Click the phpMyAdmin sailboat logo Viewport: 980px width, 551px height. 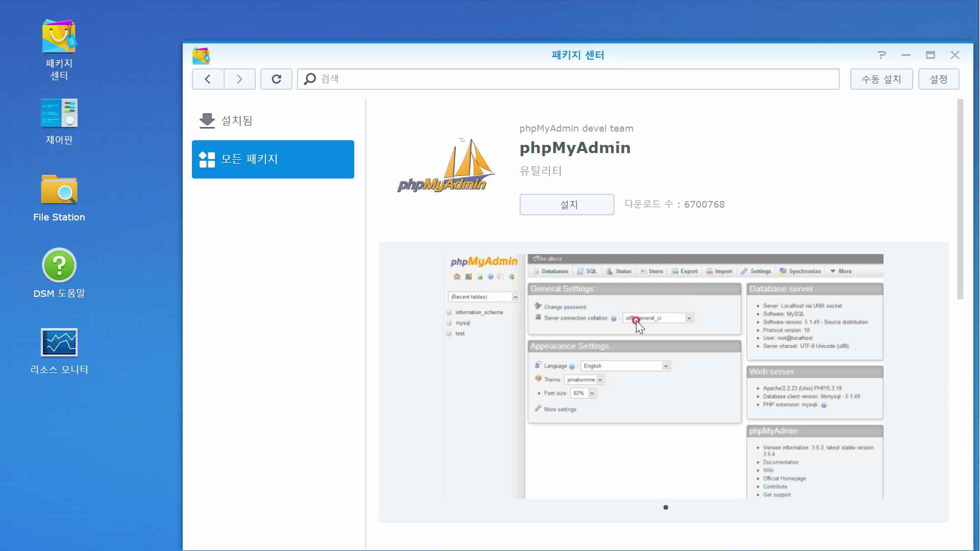tap(446, 166)
